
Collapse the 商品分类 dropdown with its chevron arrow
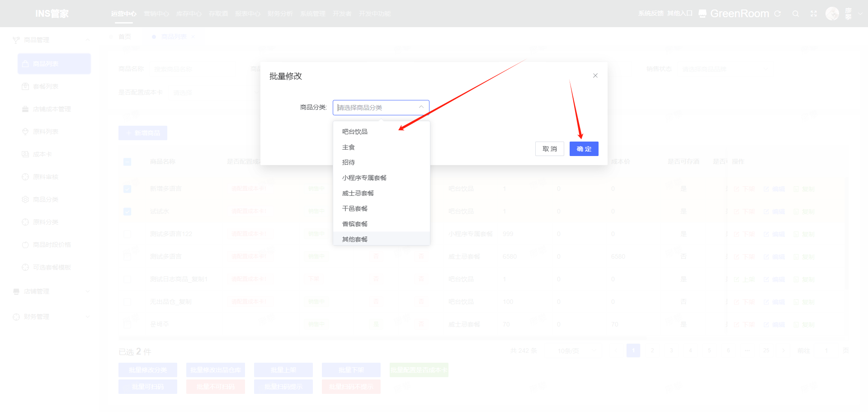[x=421, y=107]
